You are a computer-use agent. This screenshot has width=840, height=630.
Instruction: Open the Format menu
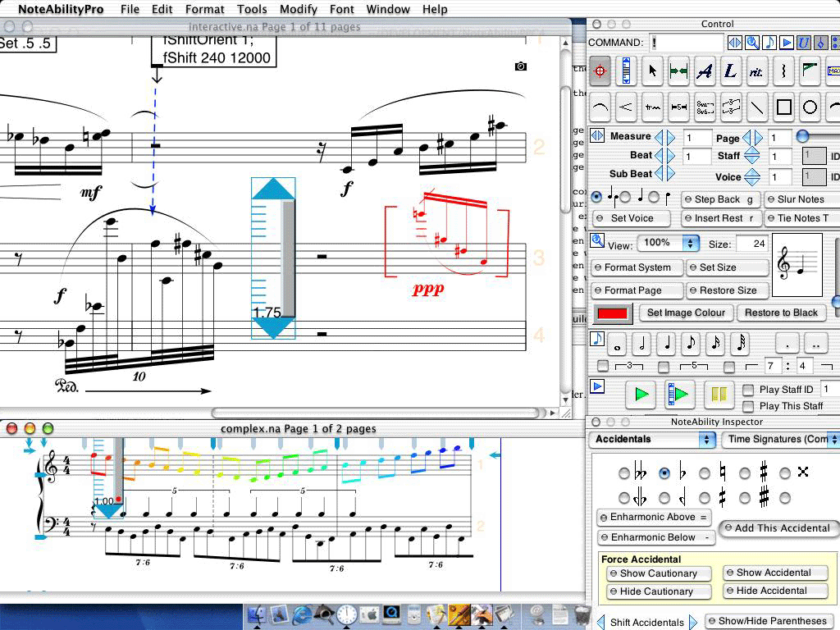[x=204, y=9]
